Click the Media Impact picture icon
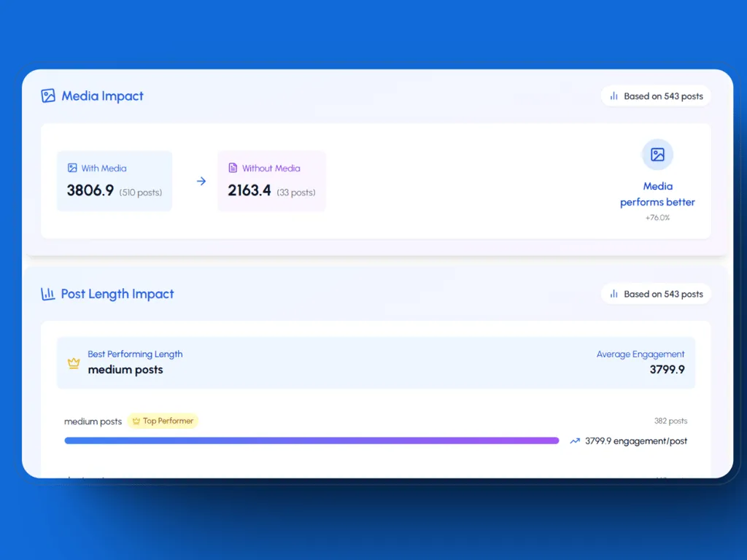The image size is (747, 560). click(48, 96)
